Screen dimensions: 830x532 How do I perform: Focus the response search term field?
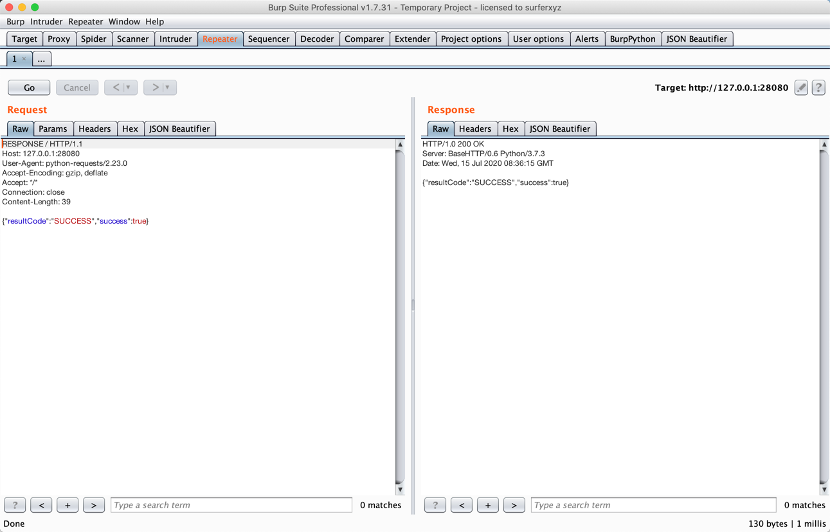click(x=654, y=505)
